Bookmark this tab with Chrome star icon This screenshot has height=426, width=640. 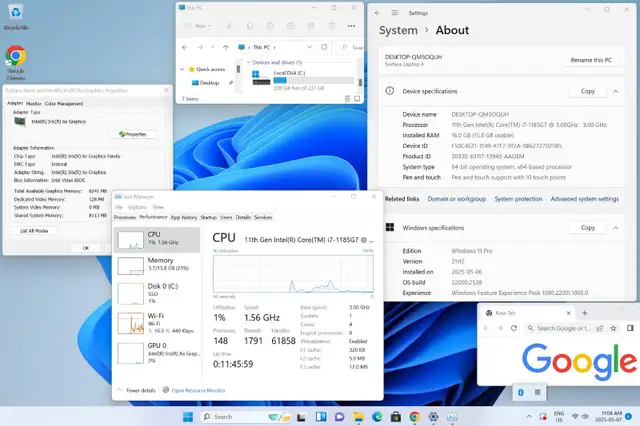(x=613, y=328)
